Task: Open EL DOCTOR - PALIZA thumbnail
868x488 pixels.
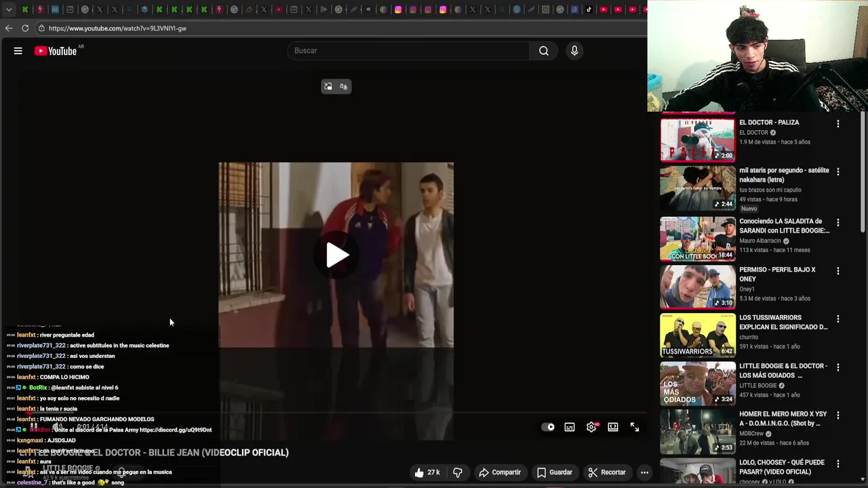Action: coord(698,140)
